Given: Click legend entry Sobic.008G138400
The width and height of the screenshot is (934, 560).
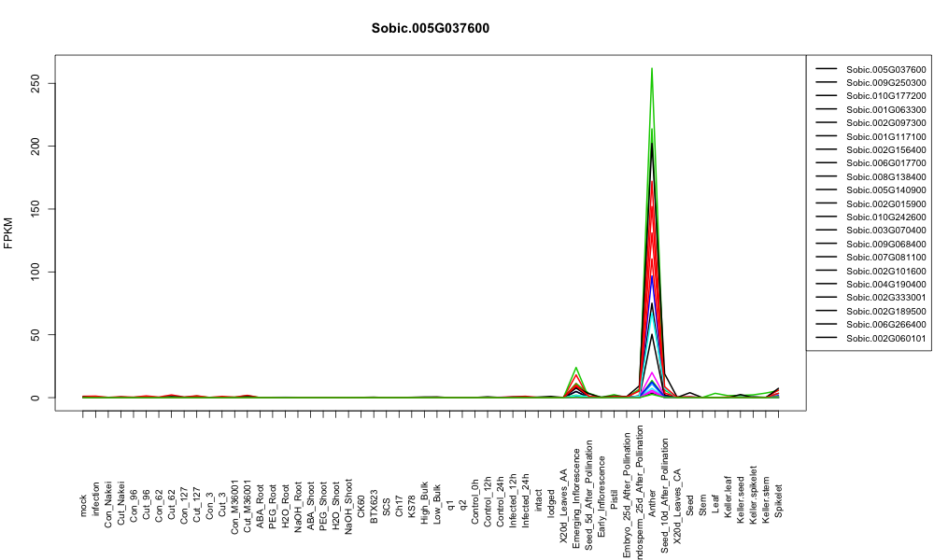Looking at the screenshot, I should 885,176.
